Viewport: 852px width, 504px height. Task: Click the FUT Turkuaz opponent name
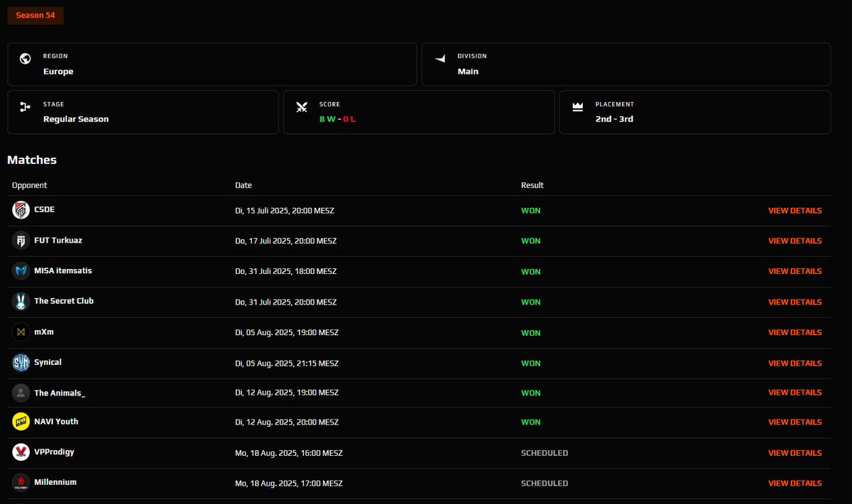58,240
